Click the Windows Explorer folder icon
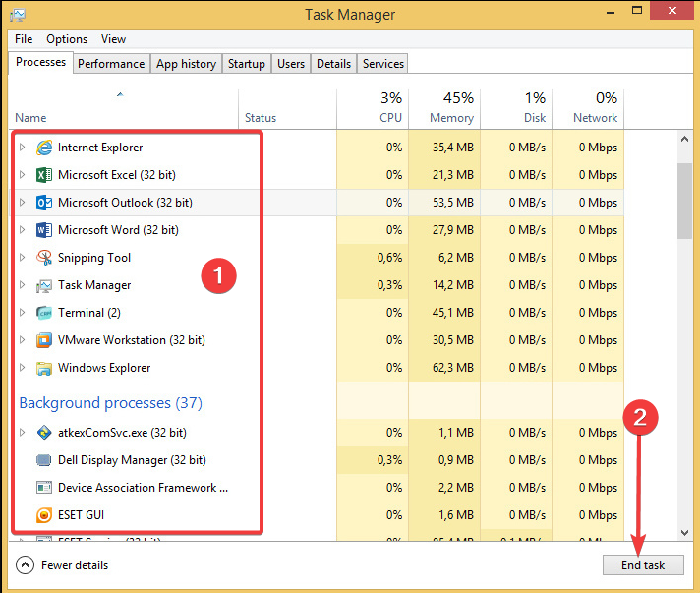The height and width of the screenshot is (593, 700). [43, 368]
